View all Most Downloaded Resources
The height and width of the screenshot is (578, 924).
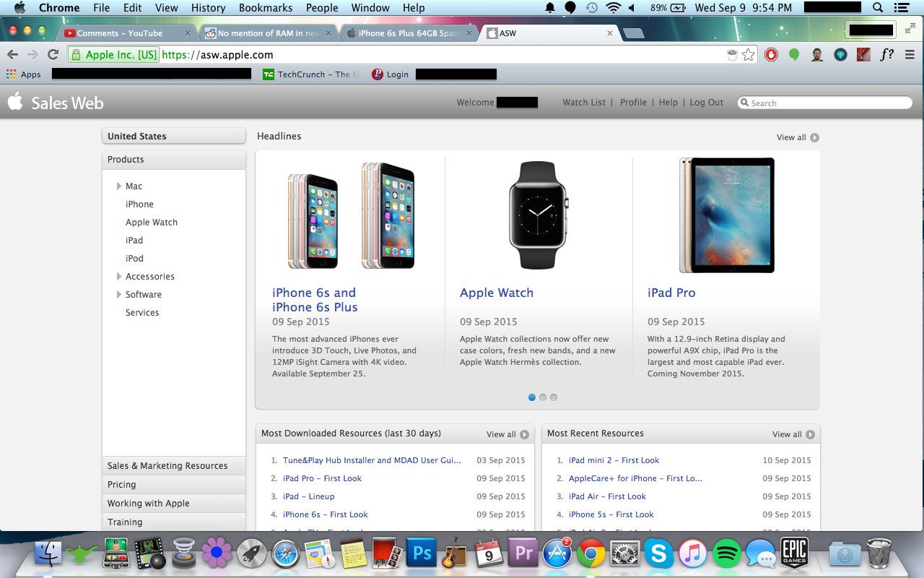507,434
